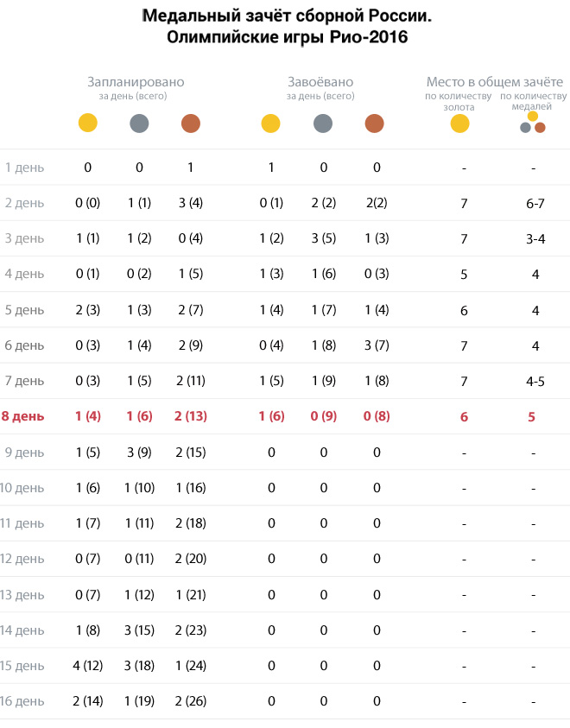This screenshot has height=728, width=570.
Task: Click the planned bronze medal circle icon
Action: pyautogui.click(x=191, y=123)
